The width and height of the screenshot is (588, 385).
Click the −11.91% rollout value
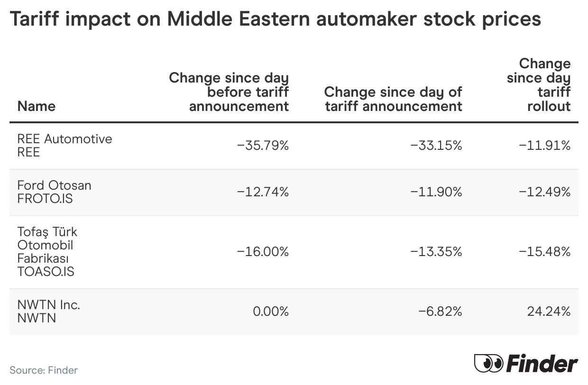coord(544,146)
